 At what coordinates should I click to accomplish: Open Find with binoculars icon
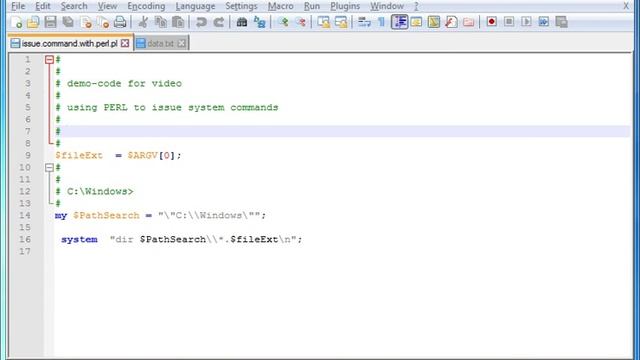[x=242, y=22]
